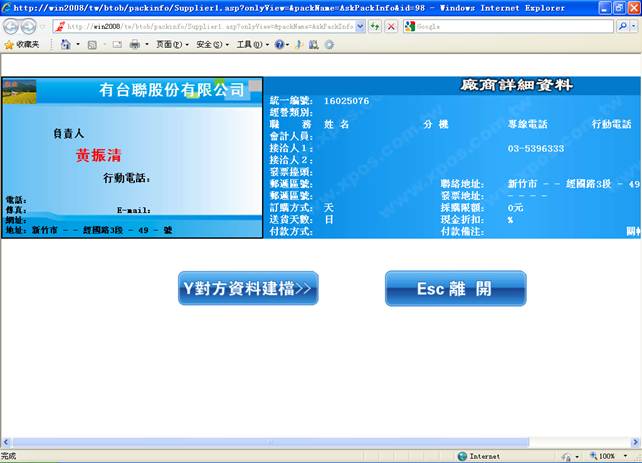This screenshot has width=642, height=463.
Task: Refresh the page with the reload icon
Action: coord(375,26)
